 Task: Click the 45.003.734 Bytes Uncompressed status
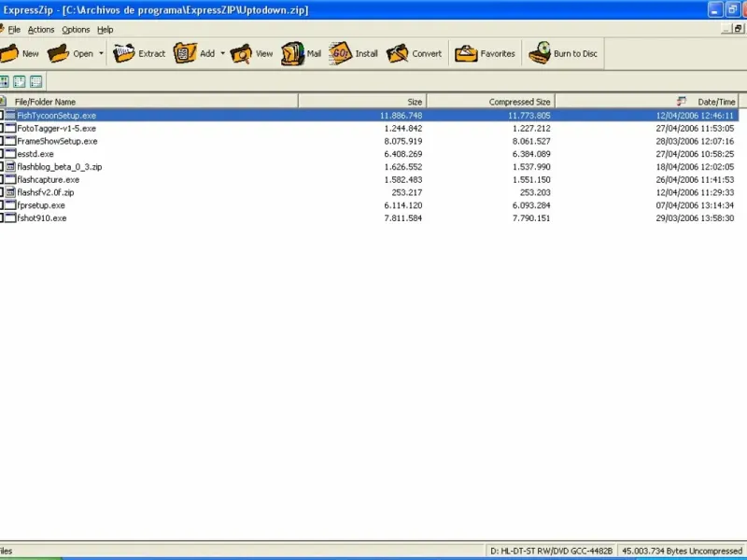pyautogui.click(x=682, y=551)
